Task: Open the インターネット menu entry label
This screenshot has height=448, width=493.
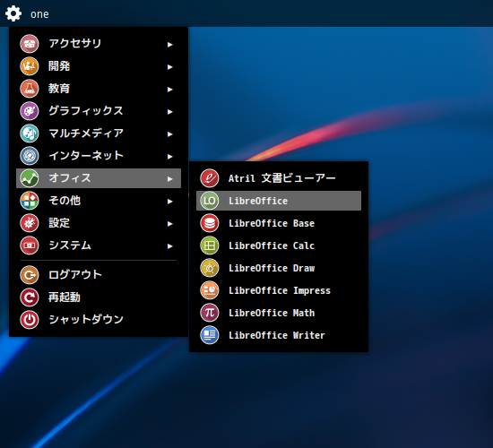Action: 86,155
